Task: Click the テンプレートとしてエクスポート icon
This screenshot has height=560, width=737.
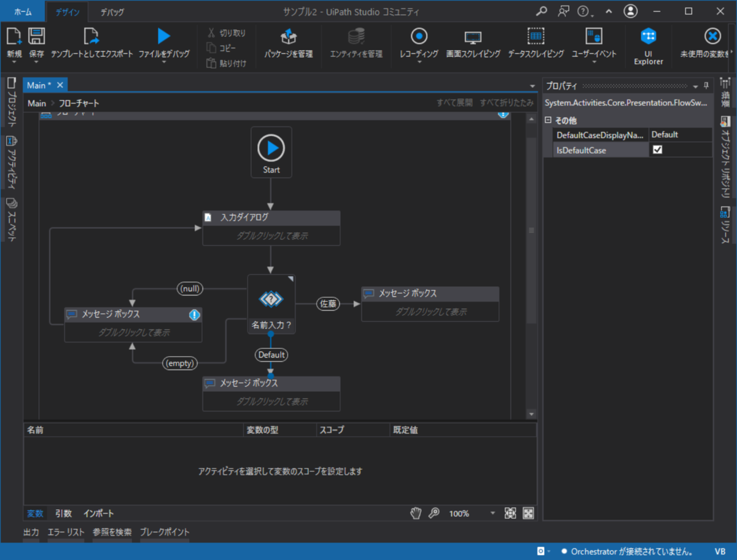Action: (x=92, y=36)
